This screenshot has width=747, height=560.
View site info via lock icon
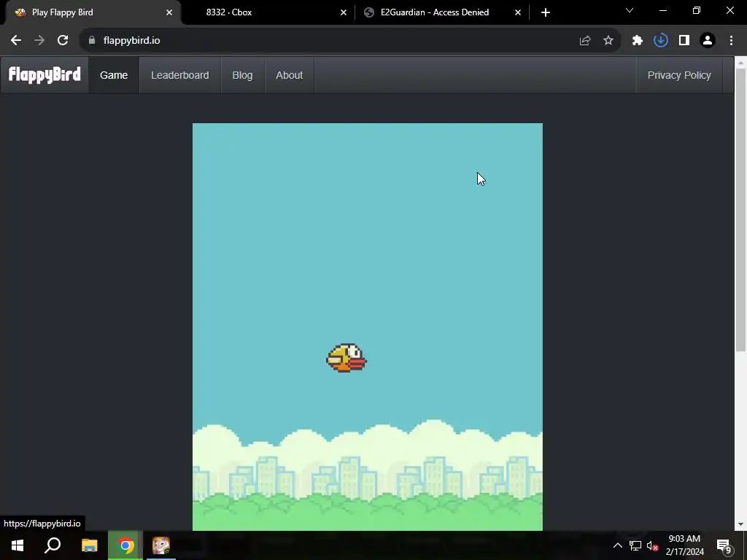[92, 41]
